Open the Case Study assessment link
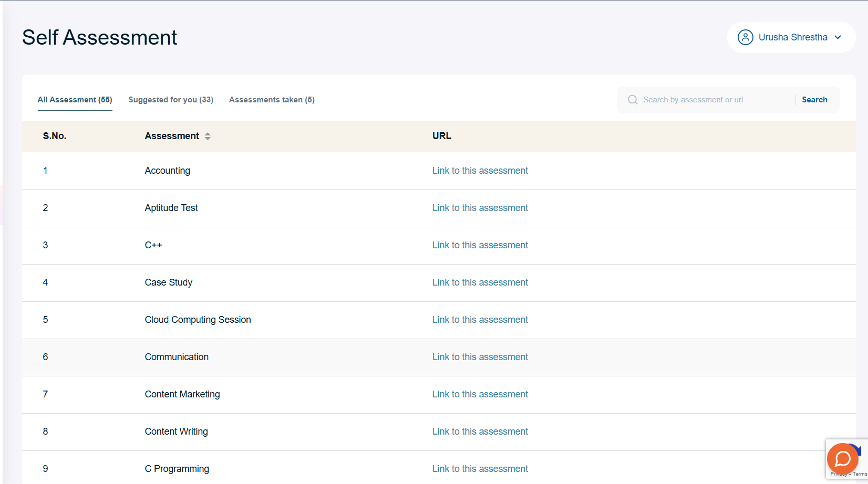The width and height of the screenshot is (868, 484). [480, 282]
